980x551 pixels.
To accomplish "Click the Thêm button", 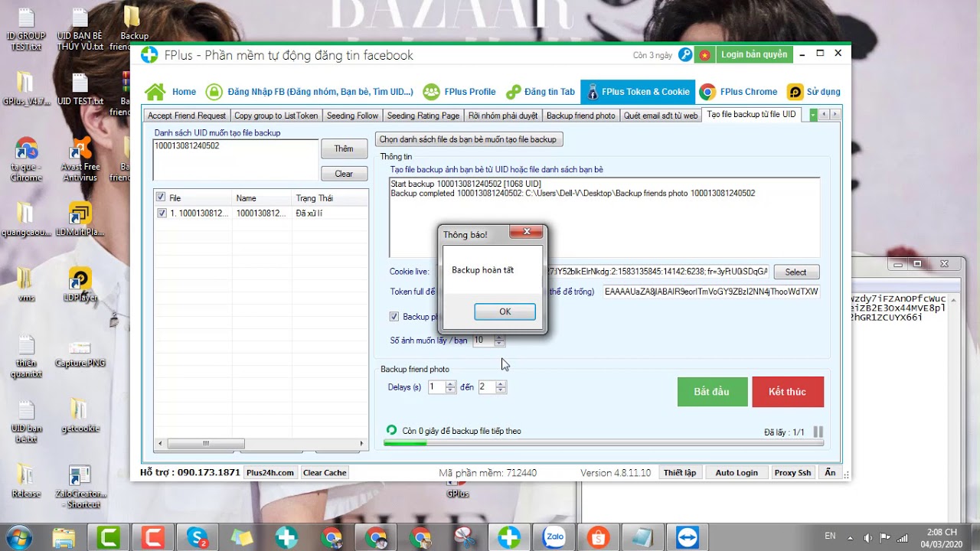I will click(x=344, y=149).
